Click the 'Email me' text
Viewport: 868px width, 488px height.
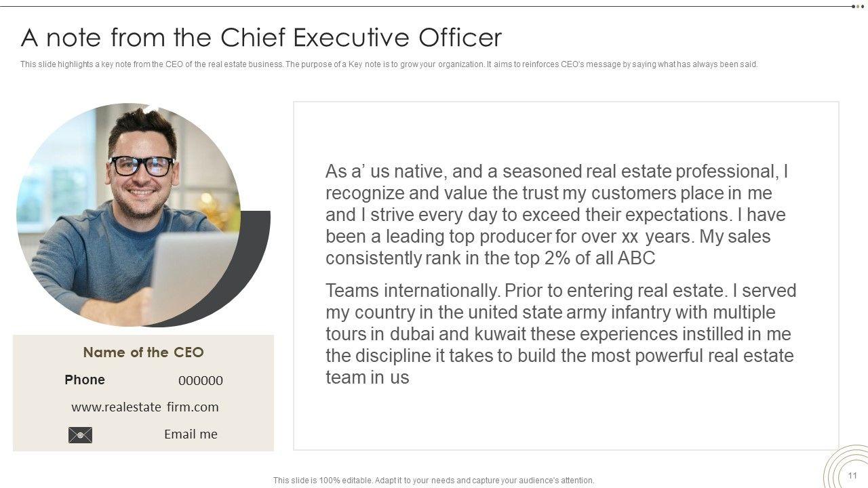coord(191,434)
